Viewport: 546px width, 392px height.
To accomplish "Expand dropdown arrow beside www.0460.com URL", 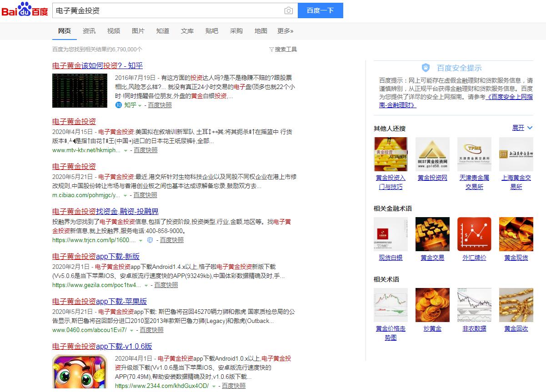I will (x=132, y=330).
